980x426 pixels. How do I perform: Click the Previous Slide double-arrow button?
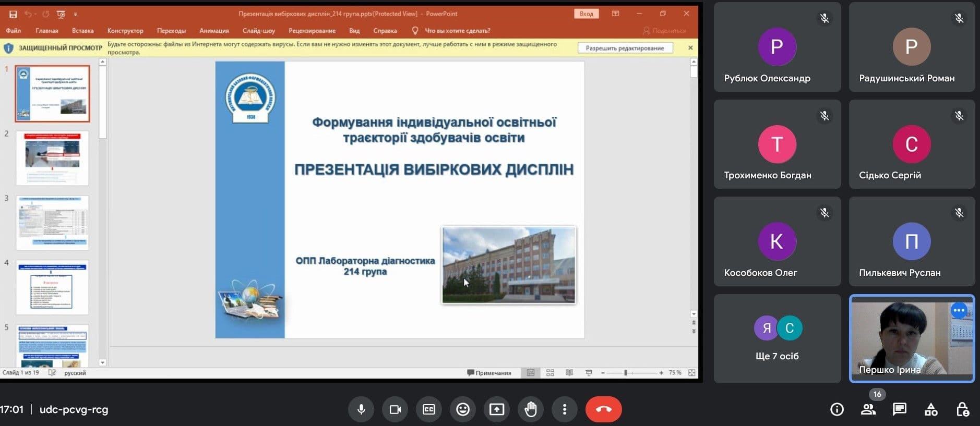tap(694, 323)
